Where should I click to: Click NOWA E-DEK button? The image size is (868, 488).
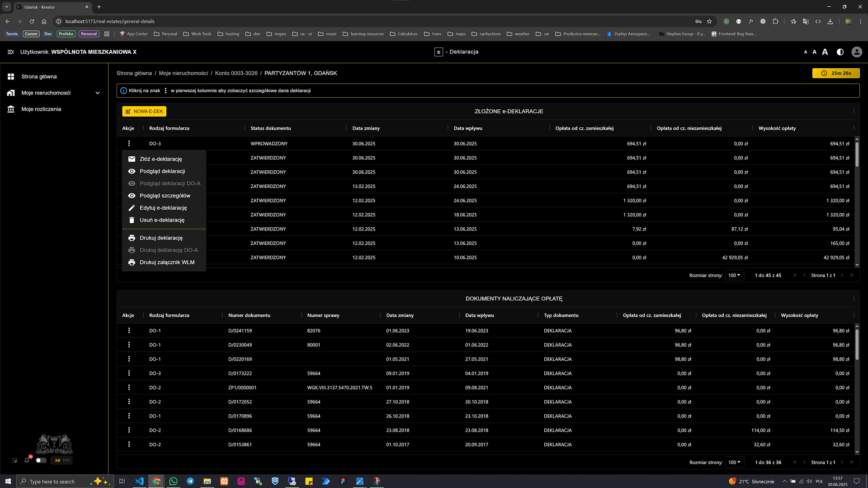pyautogui.click(x=144, y=112)
